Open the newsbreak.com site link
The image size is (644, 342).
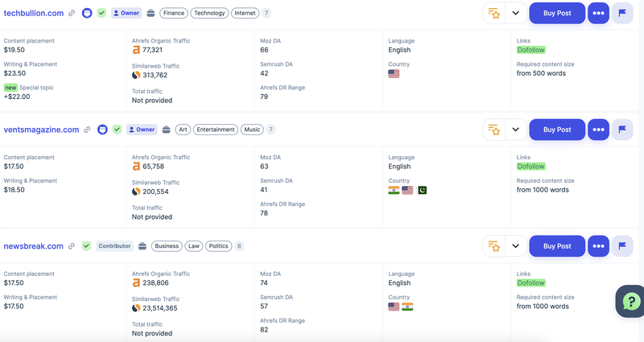click(34, 245)
